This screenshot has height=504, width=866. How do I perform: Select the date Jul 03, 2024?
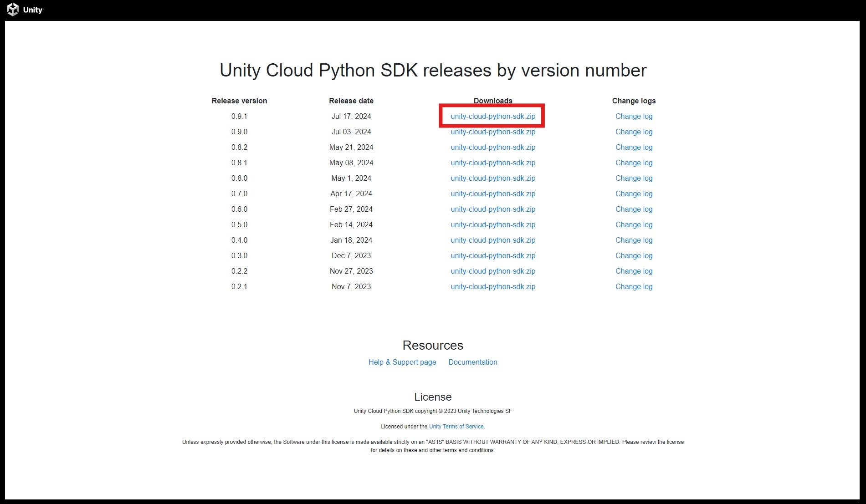351,132
